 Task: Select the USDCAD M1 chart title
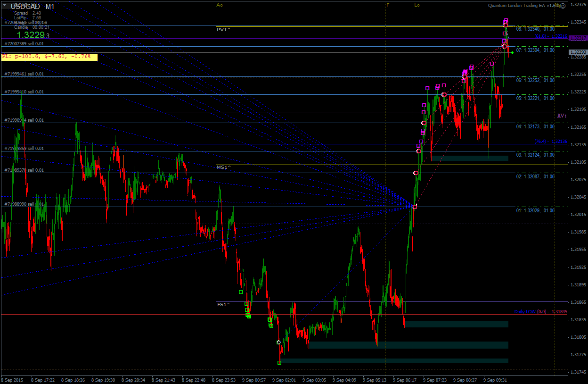pos(33,6)
